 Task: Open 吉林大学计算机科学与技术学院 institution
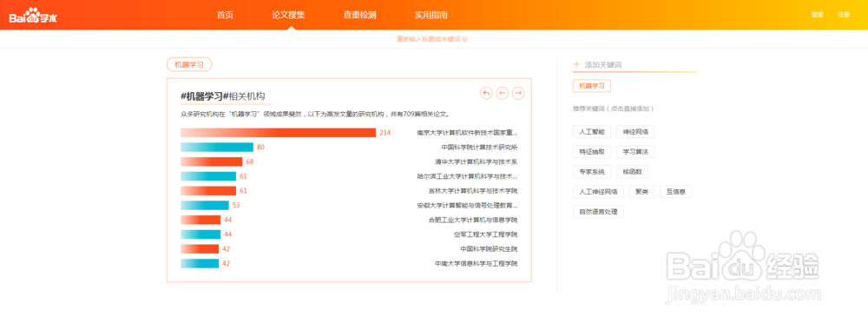click(473, 190)
